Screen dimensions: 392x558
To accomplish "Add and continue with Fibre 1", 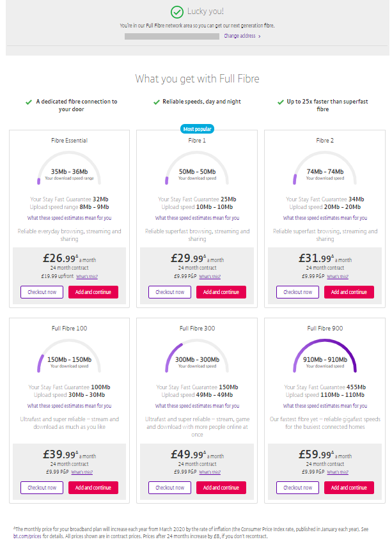I will click(221, 292).
